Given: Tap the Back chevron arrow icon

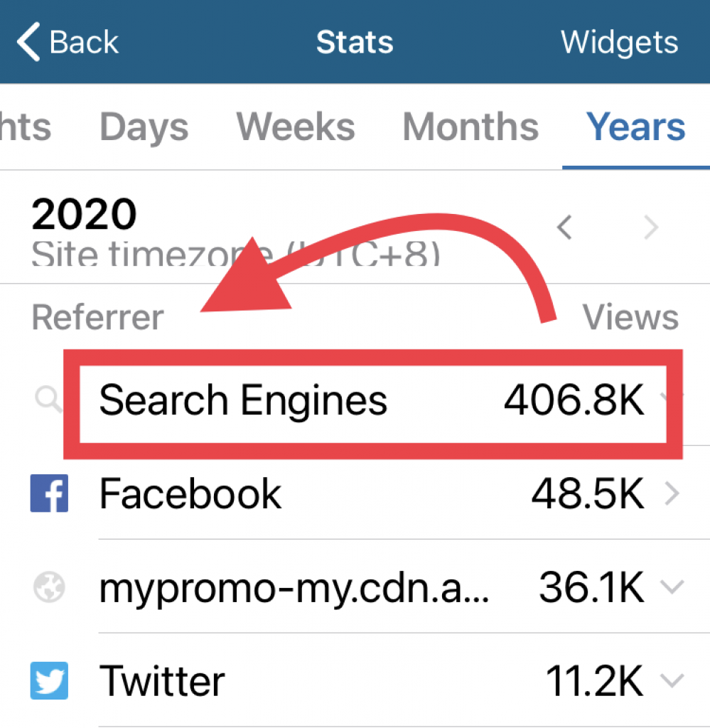Looking at the screenshot, I should pos(28,42).
